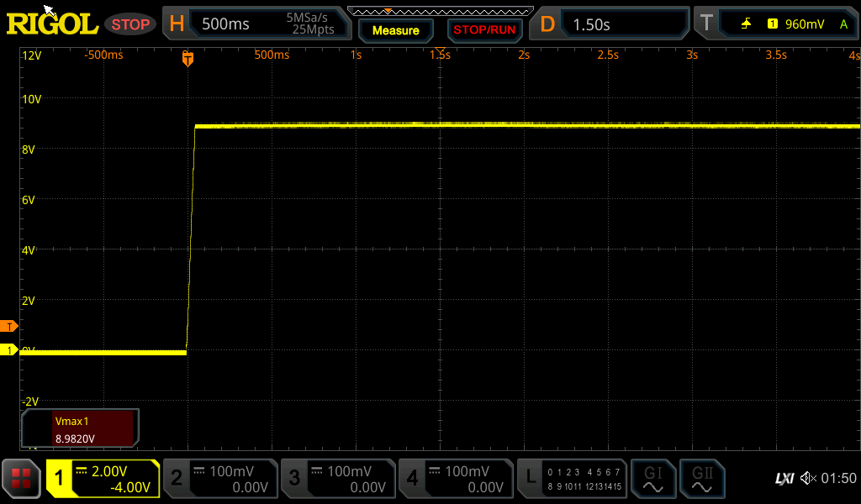This screenshot has height=504, width=861.
Task: Open the red main menu grid icon
Action: pyautogui.click(x=20, y=479)
